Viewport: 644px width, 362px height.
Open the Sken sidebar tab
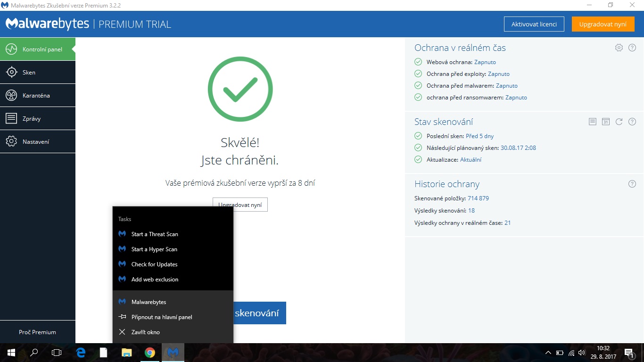coord(38,73)
